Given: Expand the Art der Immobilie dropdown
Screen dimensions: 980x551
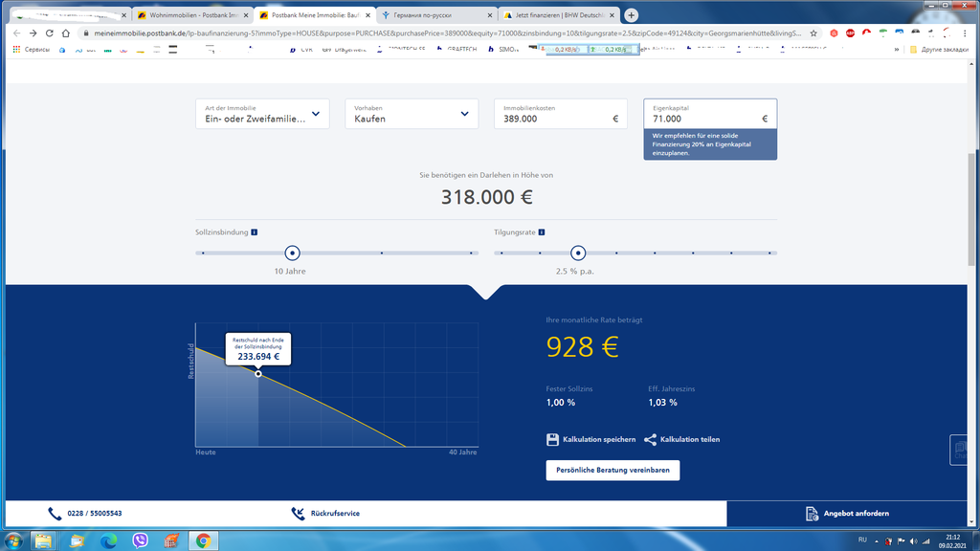Looking at the screenshot, I should coord(261,114).
